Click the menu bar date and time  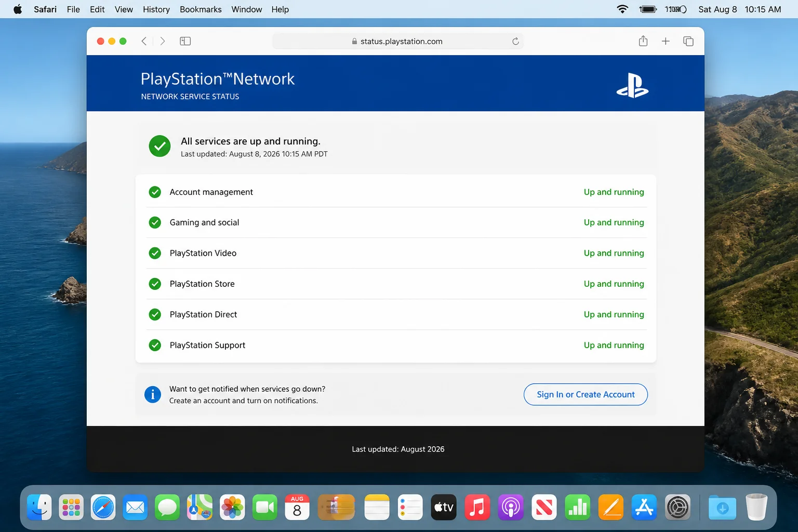(x=739, y=9)
